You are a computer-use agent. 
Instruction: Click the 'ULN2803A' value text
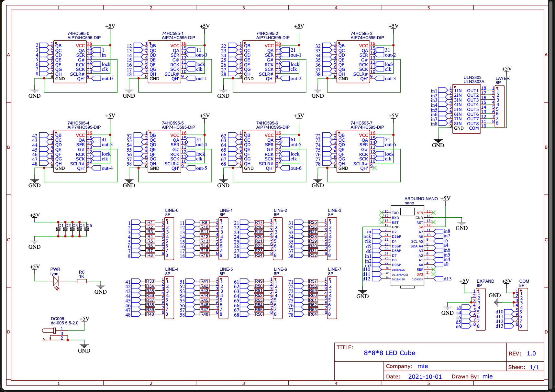[x=474, y=82]
